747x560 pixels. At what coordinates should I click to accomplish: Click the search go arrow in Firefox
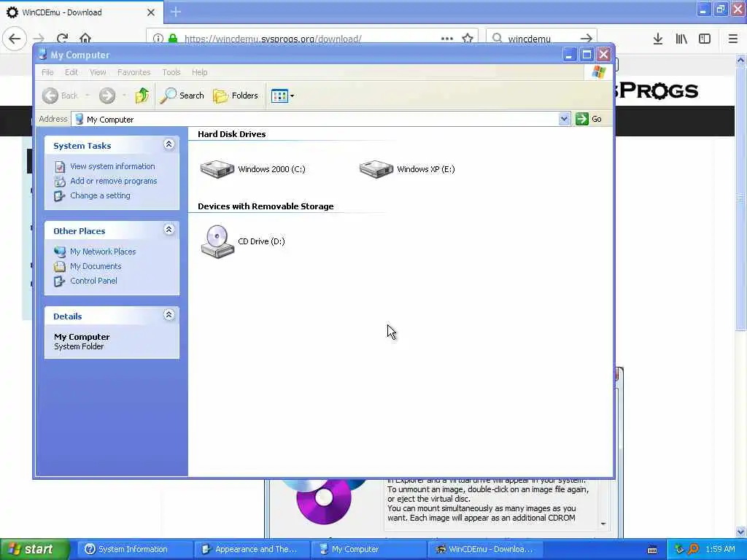(x=587, y=38)
